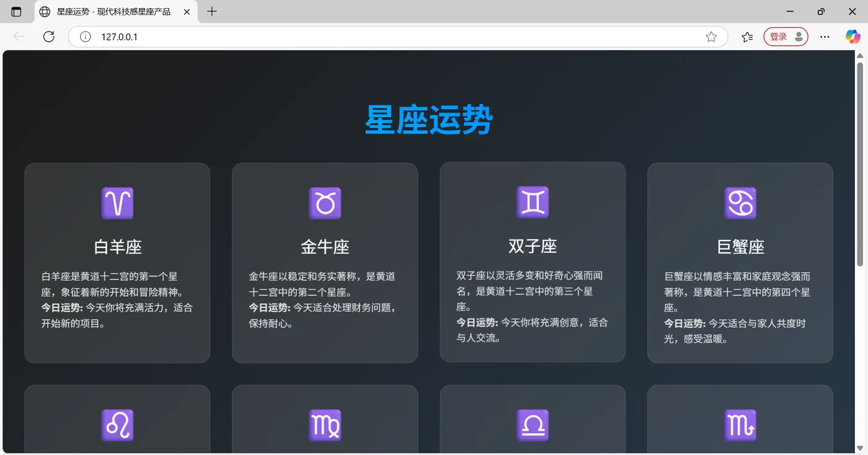The height and width of the screenshot is (455, 868).
Task: Click the 星座运势 page heading
Action: click(429, 119)
